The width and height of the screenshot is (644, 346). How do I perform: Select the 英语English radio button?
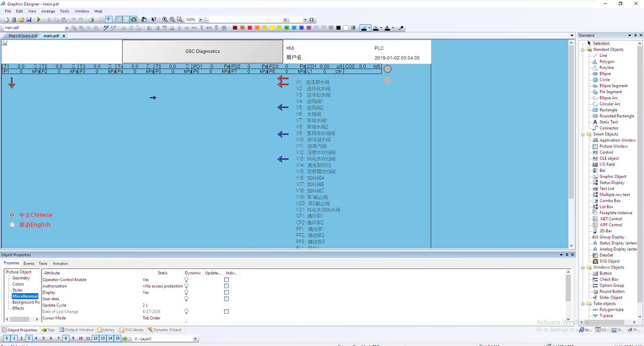[12, 225]
